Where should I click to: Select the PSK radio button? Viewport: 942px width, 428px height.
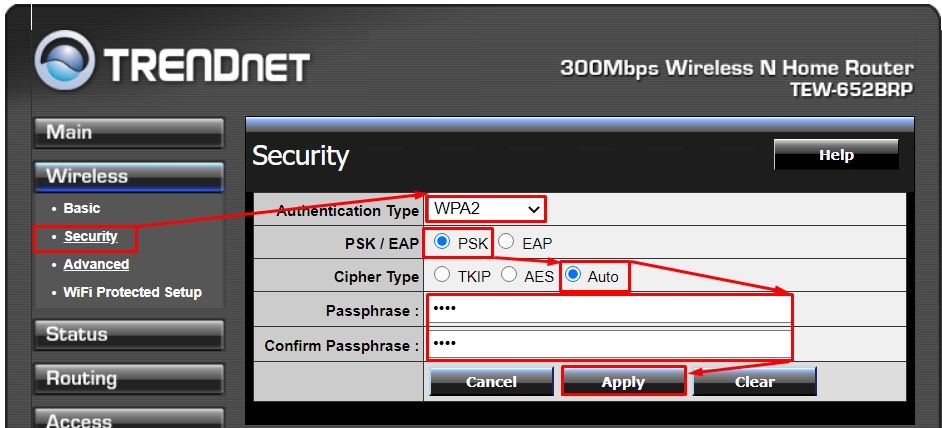pos(443,242)
